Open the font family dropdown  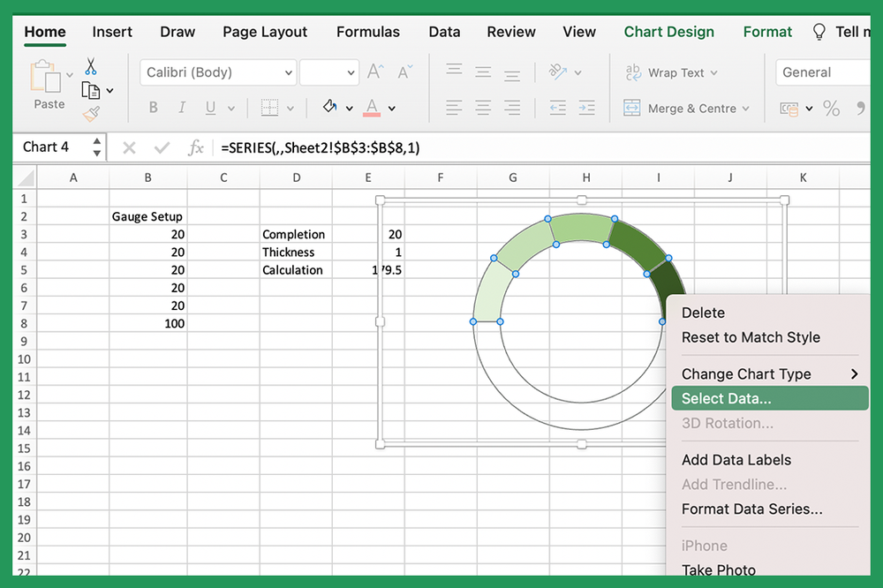(287, 72)
